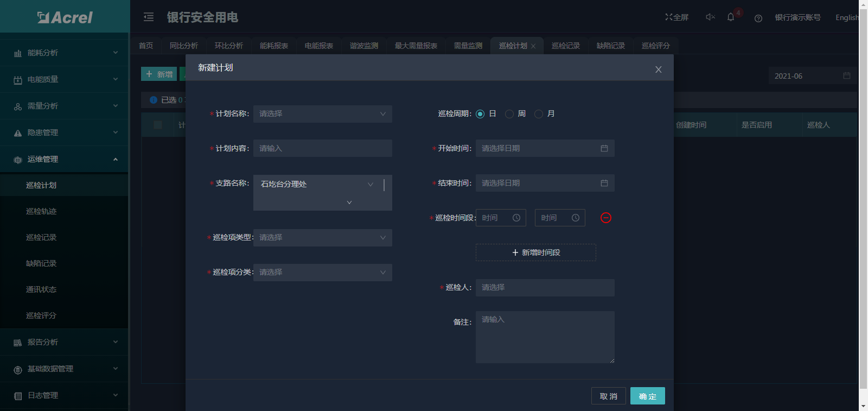Open the 计划名称 dropdown
This screenshot has width=868, height=411.
coord(323,114)
